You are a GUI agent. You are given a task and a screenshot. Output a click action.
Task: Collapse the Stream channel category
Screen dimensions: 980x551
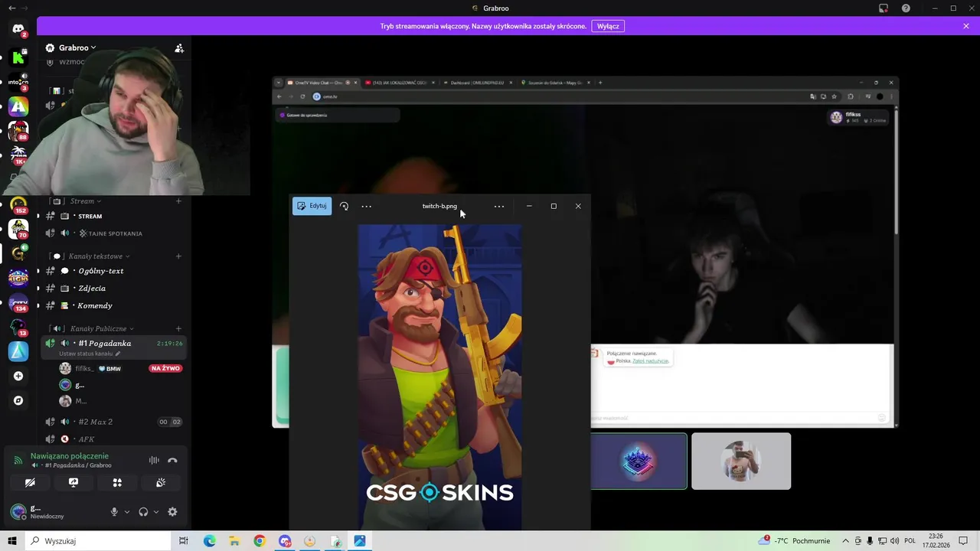pyautogui.click(x=86, y=201)
